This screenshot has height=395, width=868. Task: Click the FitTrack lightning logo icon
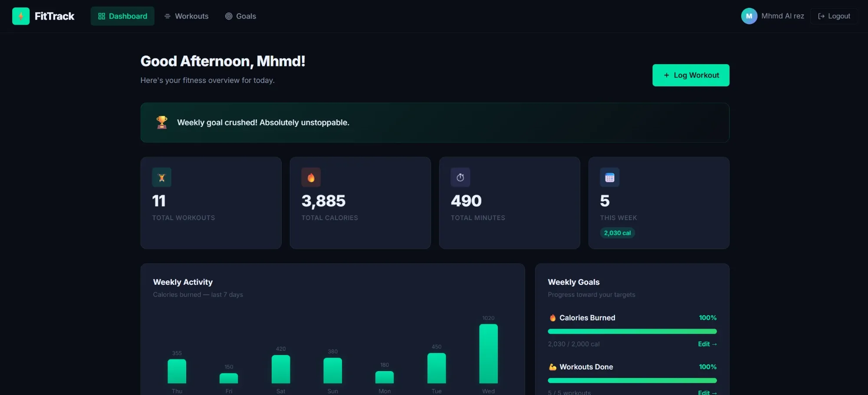coord(21,16)
